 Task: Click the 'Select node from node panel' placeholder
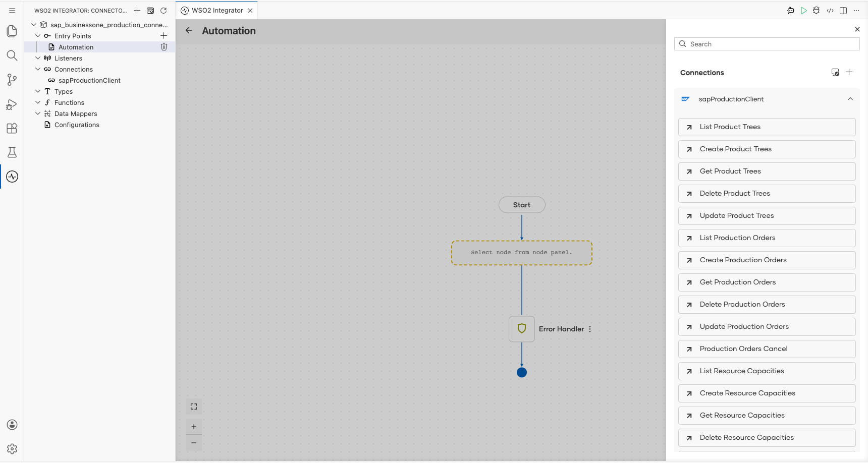[522, 253]
